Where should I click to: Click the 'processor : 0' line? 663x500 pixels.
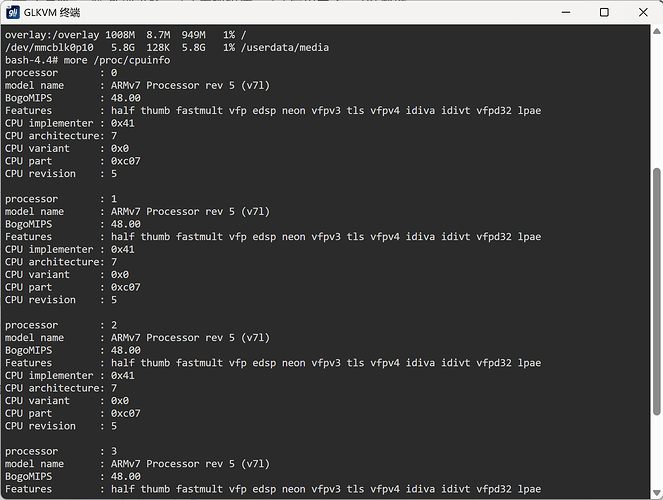pos(62,73)
